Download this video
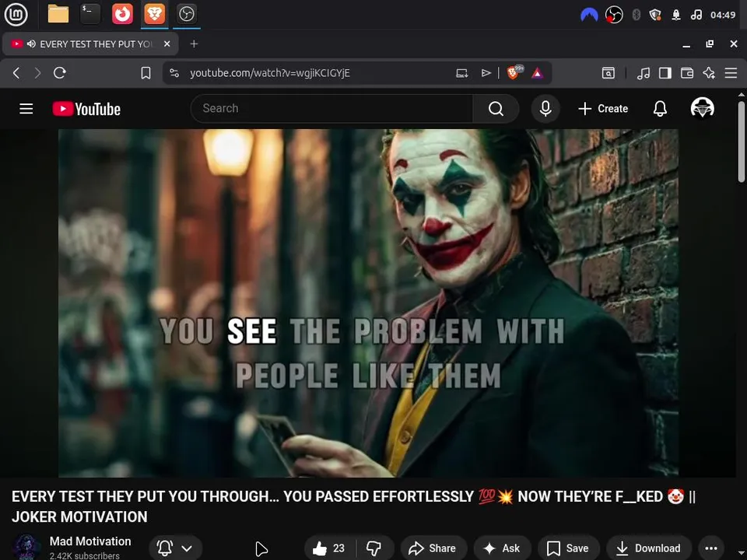This screenshot has width=747, height=560. (x=648, y=548)
